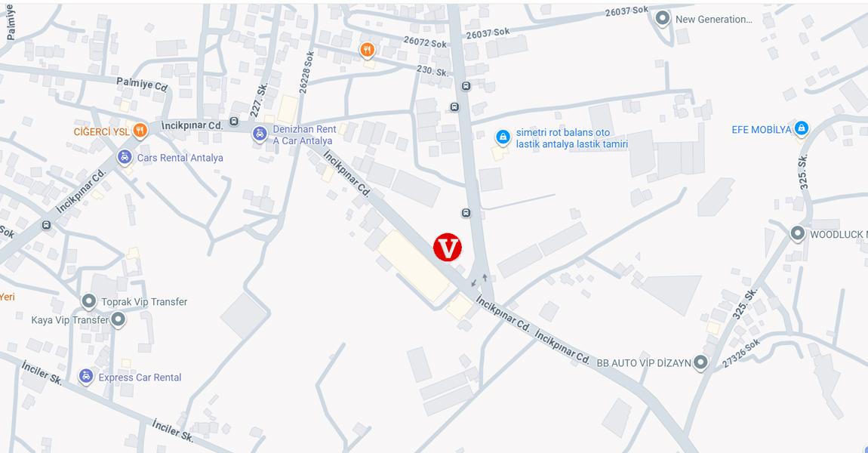The height and width of the screenshot is (453, 868).
Task: Click the bus stop icon above the V marker
Action: (466, 213)
